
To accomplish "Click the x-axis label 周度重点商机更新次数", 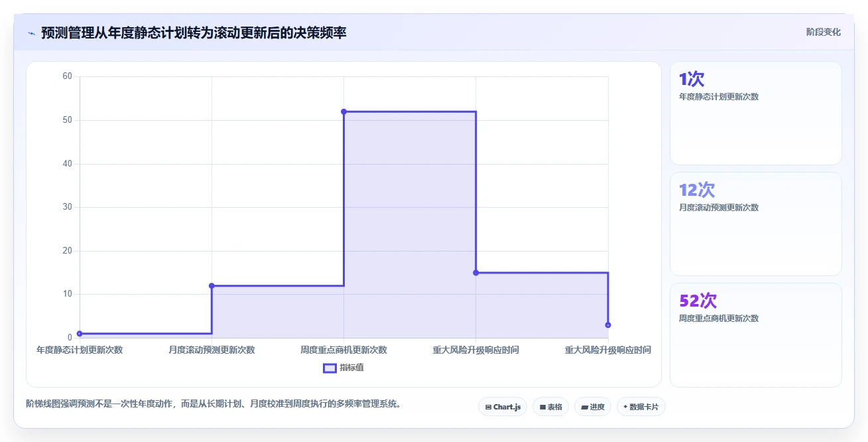I will pyautogui.click(x=343, y=350).
